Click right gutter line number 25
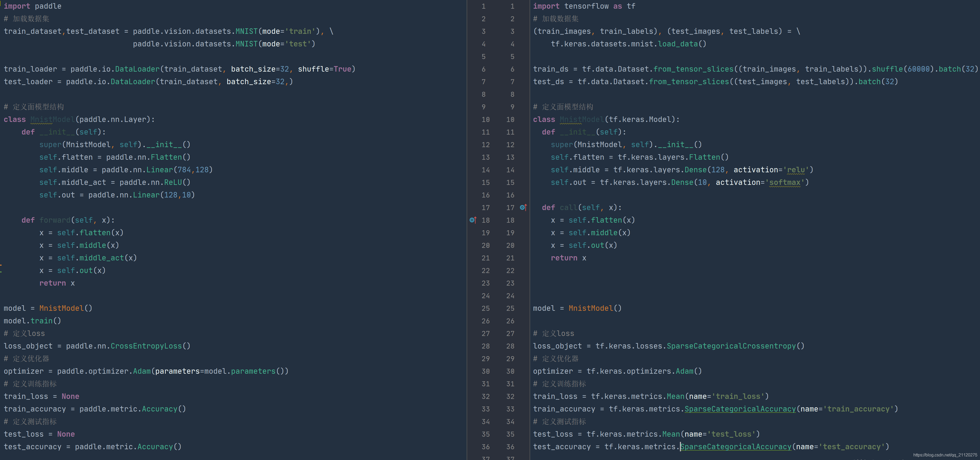Image resolution: width=980 pixels, height=460 pixels. 510,308
